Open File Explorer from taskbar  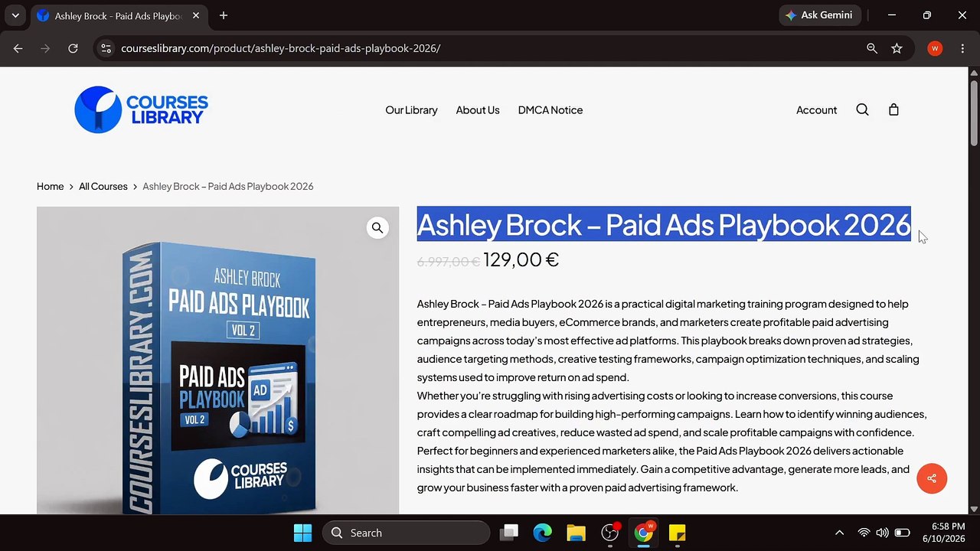[x=577, y=533]
